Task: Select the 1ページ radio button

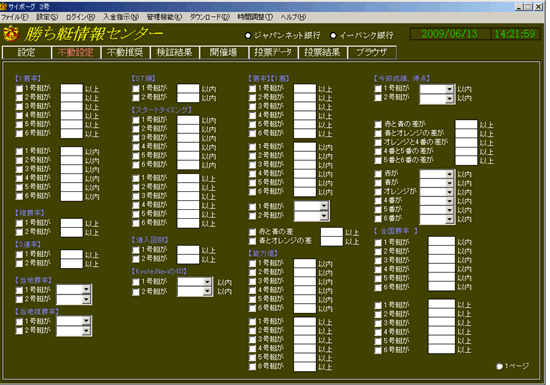Action: 499,366
